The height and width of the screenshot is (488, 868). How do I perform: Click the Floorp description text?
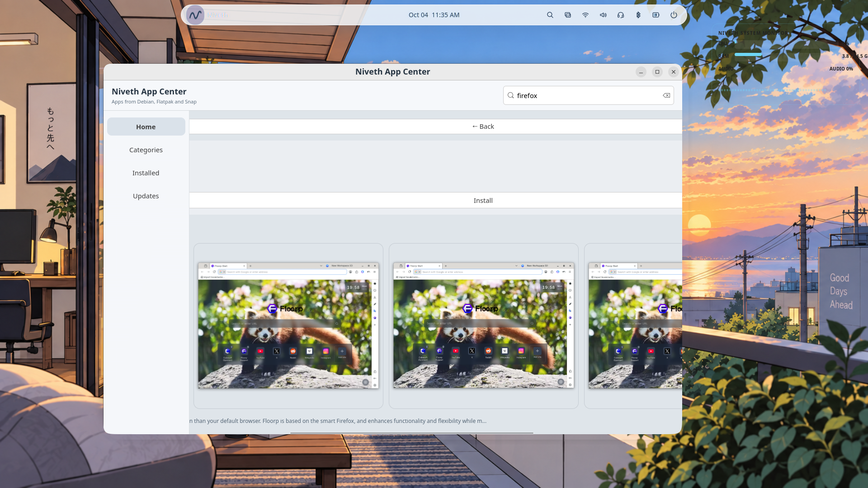338,421
